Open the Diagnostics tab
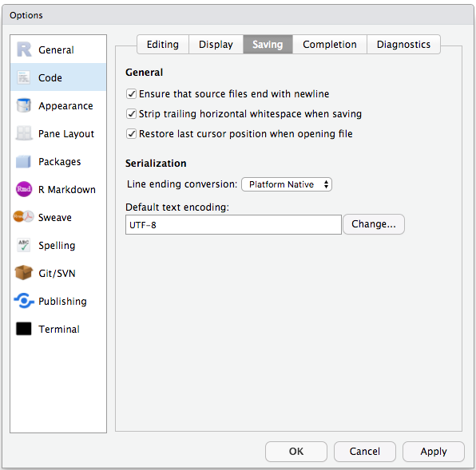 [x=403, y=44]
